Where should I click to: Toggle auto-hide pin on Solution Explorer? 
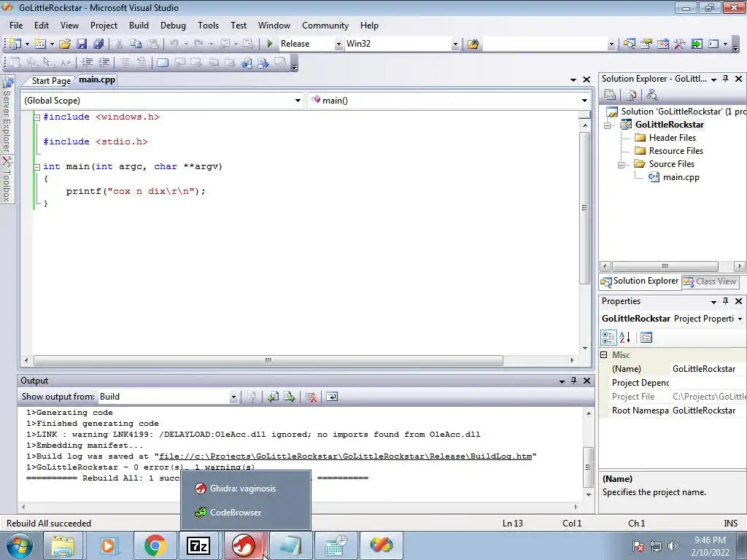(726, 79)
